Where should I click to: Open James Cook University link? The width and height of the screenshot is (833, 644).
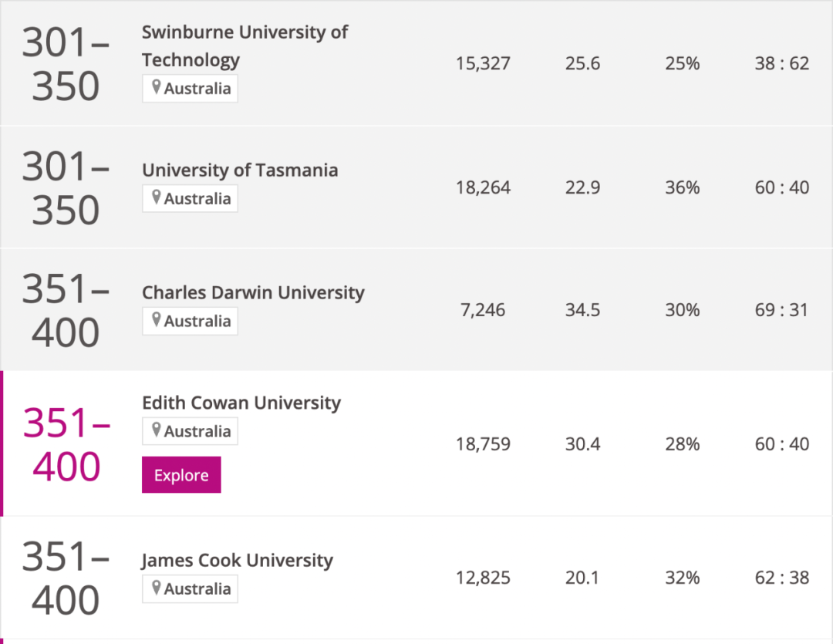click(238, 561)
